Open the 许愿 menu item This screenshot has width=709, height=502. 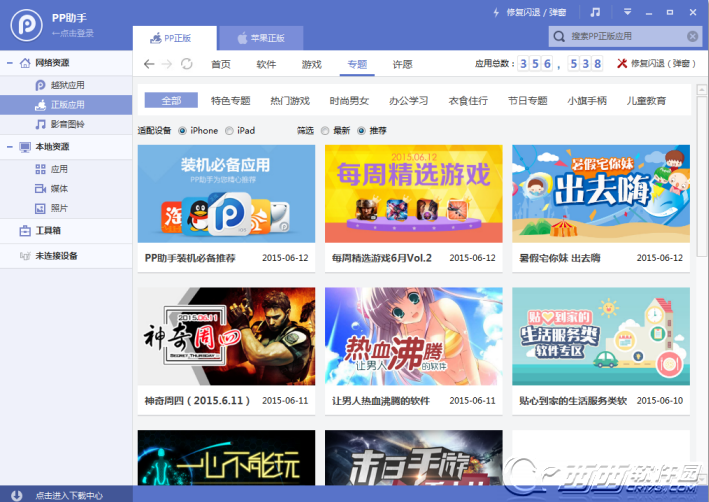tap(402, 64)
